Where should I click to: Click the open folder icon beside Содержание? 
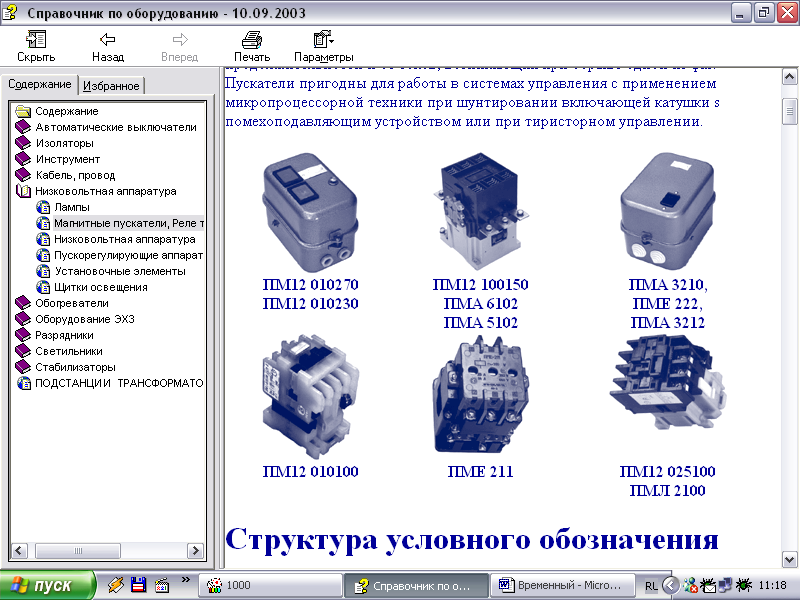point(23,111)
